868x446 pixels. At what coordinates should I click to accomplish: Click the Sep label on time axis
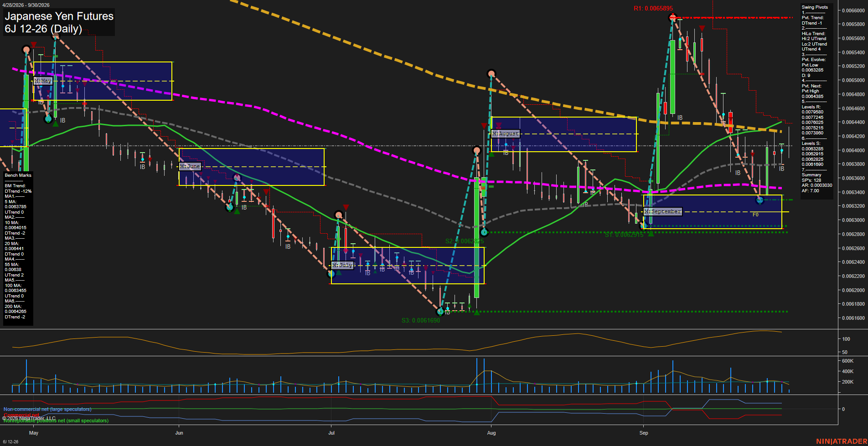click(x=644, y=433)
